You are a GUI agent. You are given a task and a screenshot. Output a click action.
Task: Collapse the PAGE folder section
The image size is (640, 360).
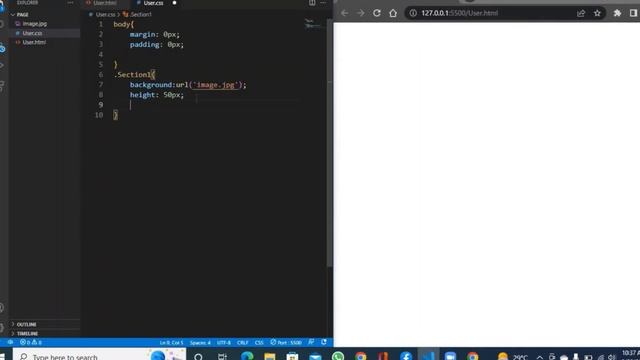click(x=22, y=15)
